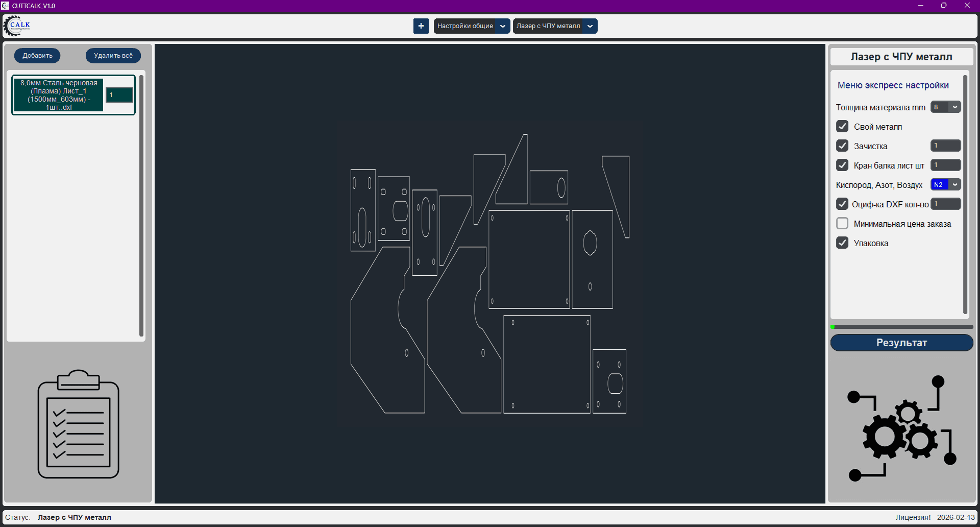Click the blue plus icon in toolbar
Screen dimensions: 980x527
(421, 26)
